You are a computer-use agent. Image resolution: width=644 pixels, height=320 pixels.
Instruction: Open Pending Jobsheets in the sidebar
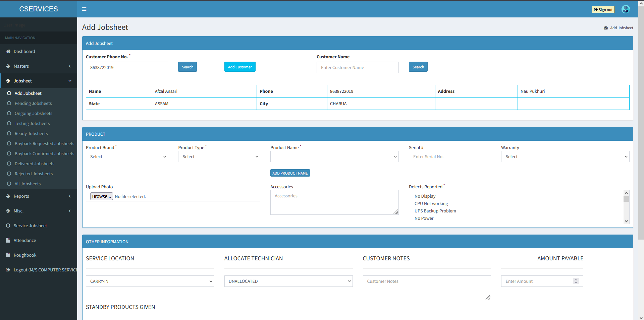click(33, 103)
